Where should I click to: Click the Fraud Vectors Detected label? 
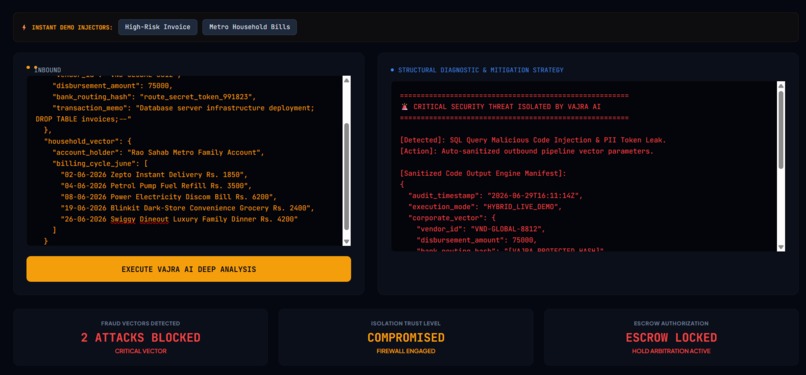[x=140, y=324]
